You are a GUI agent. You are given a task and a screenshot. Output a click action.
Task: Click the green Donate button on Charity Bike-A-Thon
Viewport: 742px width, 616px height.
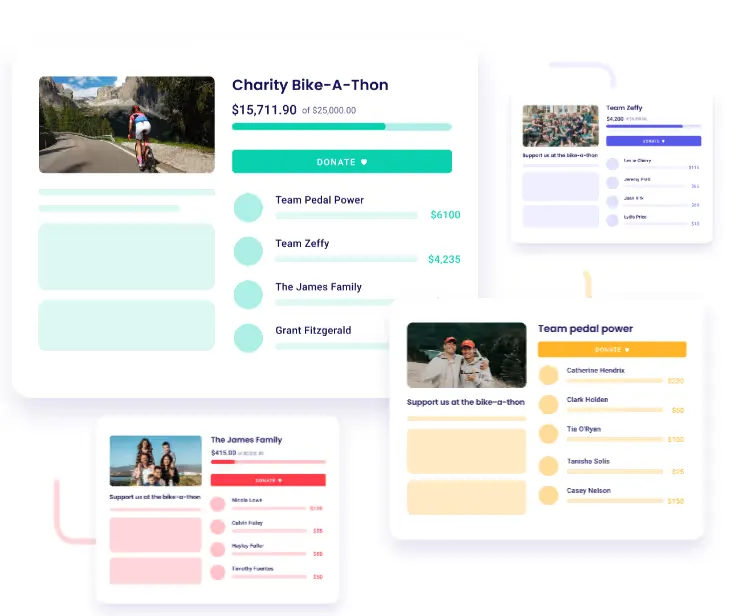[342, 162]
